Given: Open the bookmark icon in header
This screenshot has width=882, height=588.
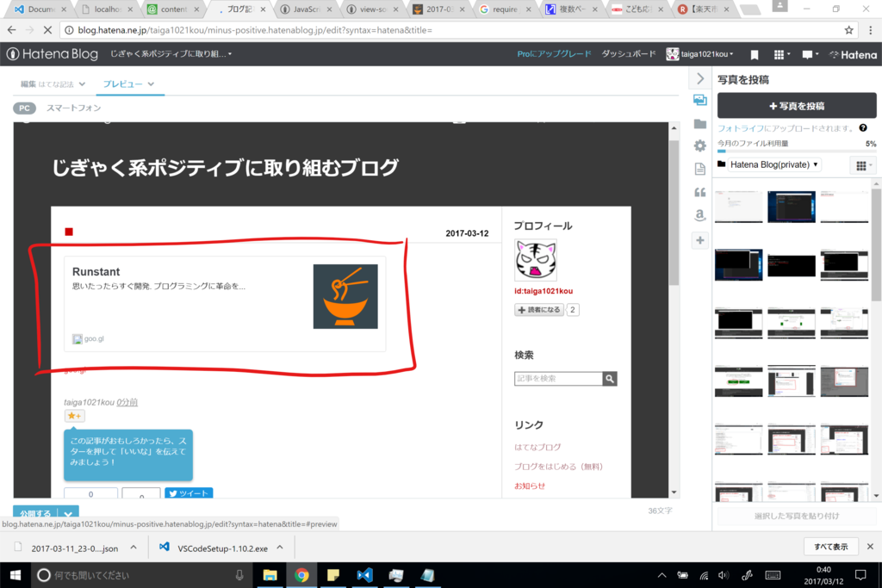Looking at the screenshot, I should 755,54.
